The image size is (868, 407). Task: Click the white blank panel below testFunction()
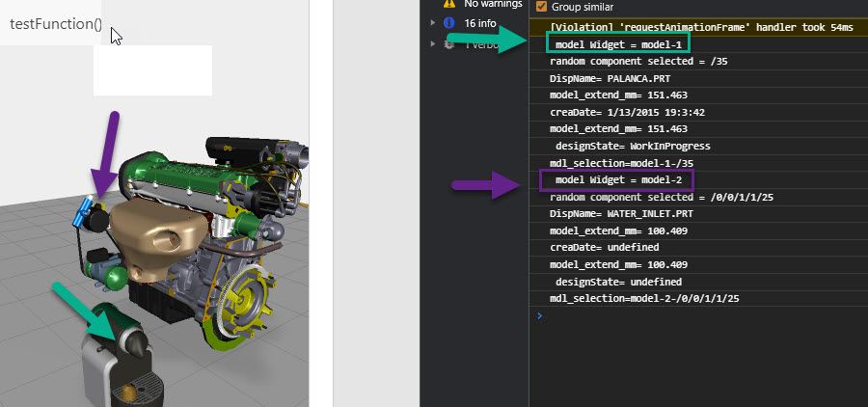click(152, 70)
